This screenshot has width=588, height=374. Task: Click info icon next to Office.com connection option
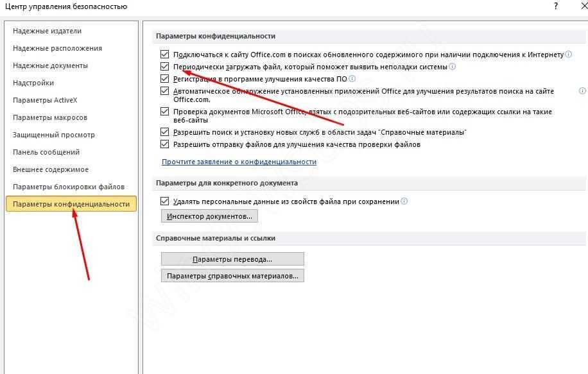pyautogui.click(x=568, y=55)
